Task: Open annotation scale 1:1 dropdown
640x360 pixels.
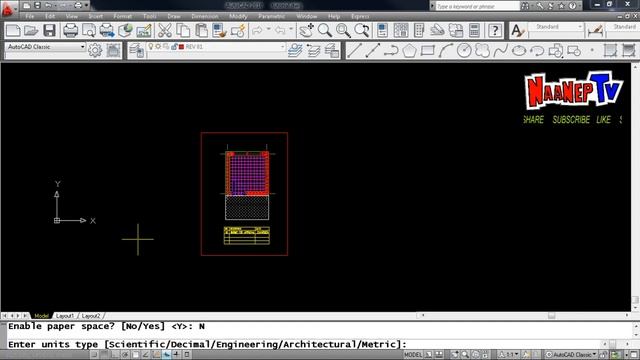Action: [509, 355]
